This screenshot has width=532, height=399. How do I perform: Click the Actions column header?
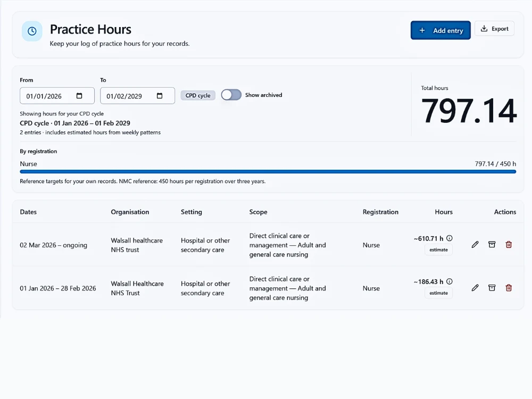[x=505, y=212]
